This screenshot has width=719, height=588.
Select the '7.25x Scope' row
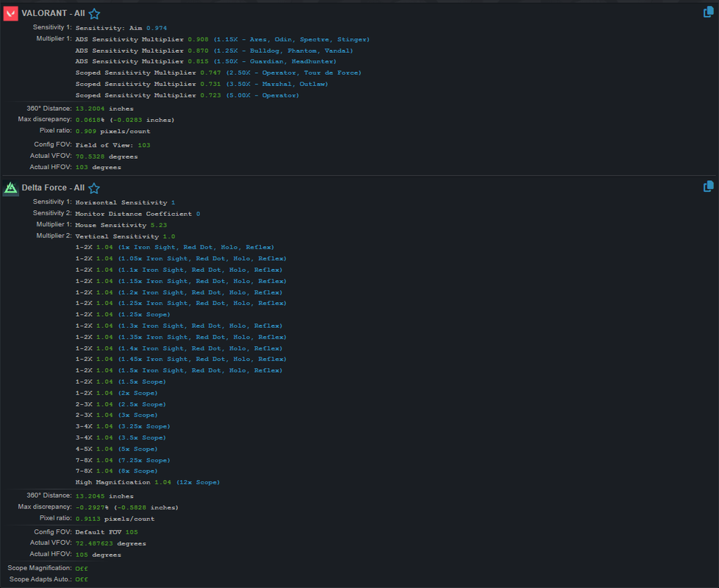123,461
